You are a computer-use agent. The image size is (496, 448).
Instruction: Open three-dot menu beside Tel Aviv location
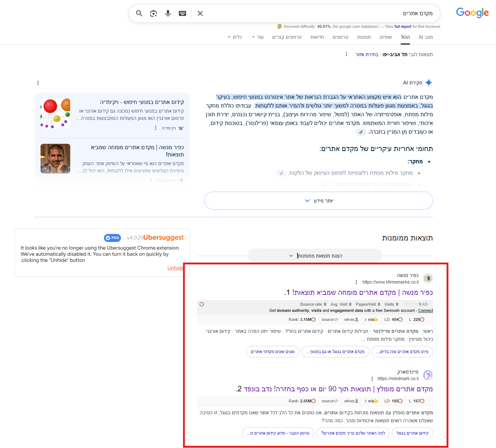pyautogui.click(x=346, y=54)
